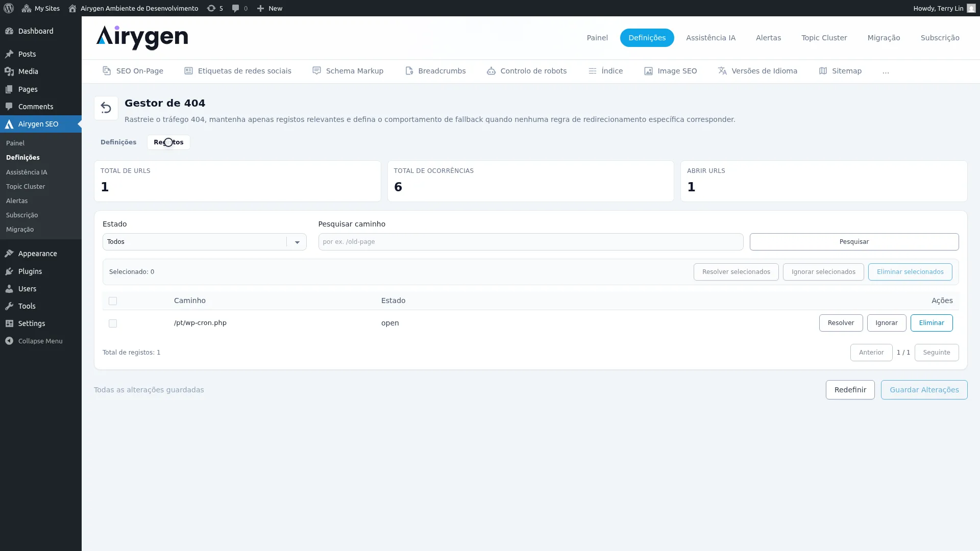Click the back arrow beside Gestor de 404
This screenshot has width=980, height=551.
pyautogui.click(x=106, y=108)
